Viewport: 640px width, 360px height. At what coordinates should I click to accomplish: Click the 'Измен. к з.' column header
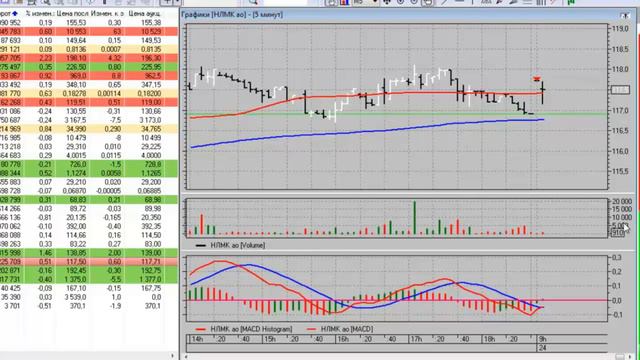[x=106, y=13]
